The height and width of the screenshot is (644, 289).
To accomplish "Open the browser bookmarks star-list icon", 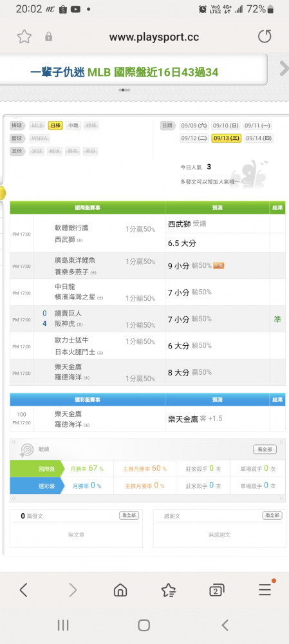I will pos(168,590).
